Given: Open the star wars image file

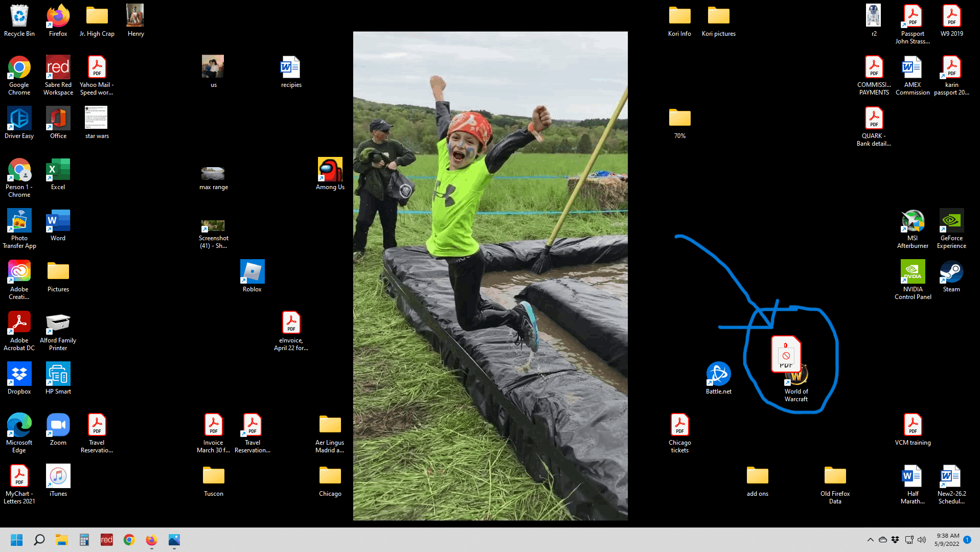Looking at the screenshot, I should pos(97,123).
